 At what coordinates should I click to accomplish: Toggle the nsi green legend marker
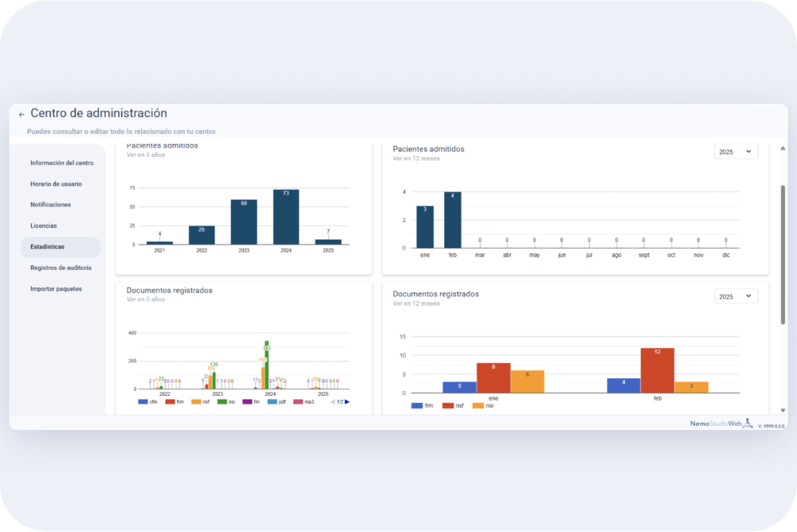tap(222, 402)
